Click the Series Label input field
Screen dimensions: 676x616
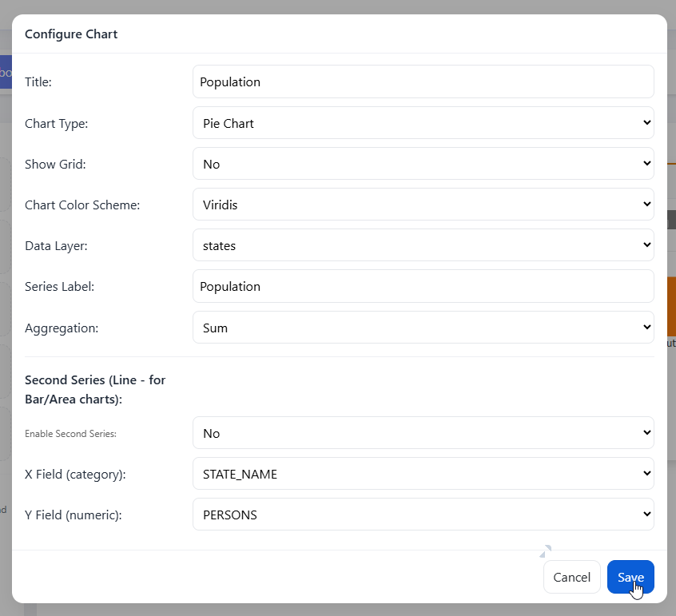coord(423,286)
